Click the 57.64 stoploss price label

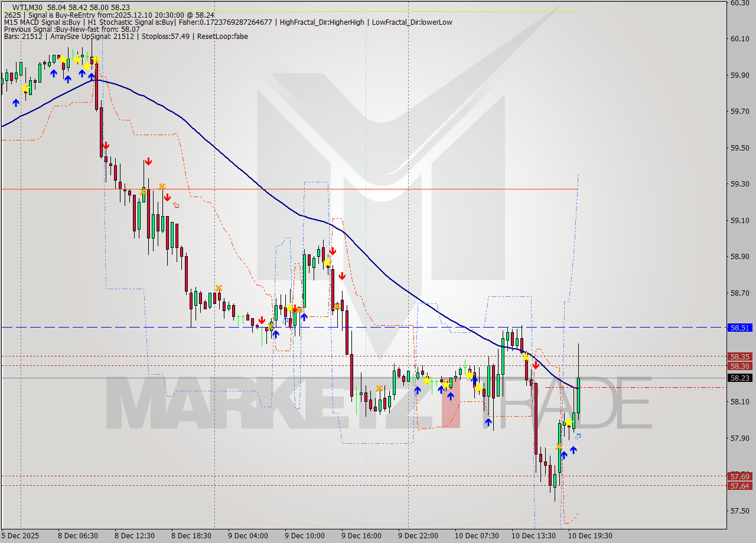pos(741,485)
